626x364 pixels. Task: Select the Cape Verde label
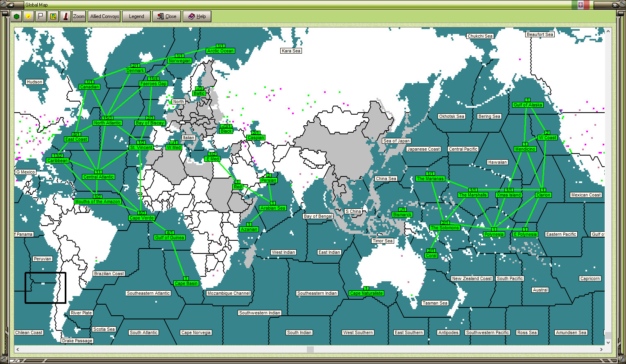[142, 218]
